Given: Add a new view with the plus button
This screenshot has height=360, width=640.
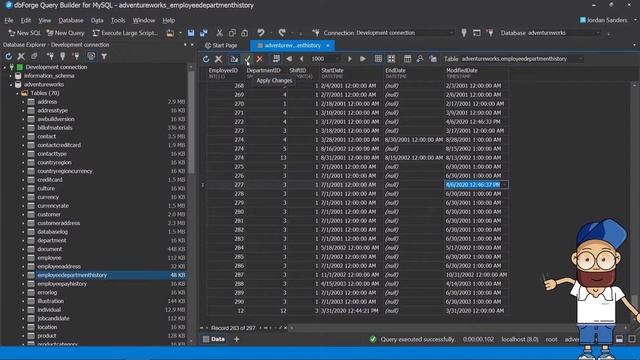Looking at the screenshot, I should (x=236, y=339).
